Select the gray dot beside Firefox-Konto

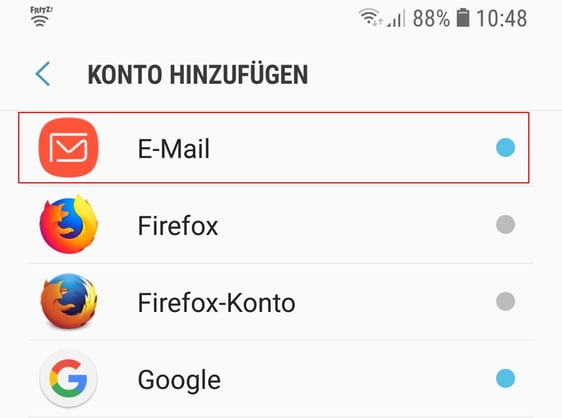click(505, 301)
